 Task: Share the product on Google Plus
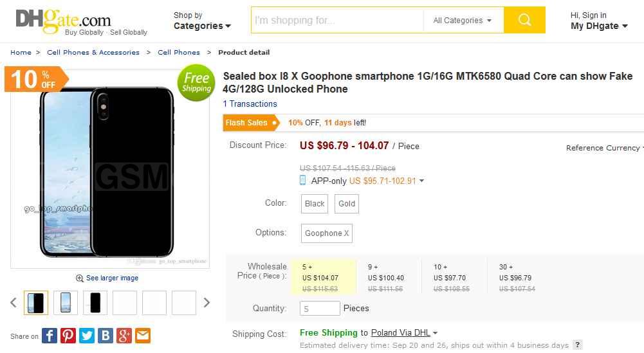pos(124,335)
